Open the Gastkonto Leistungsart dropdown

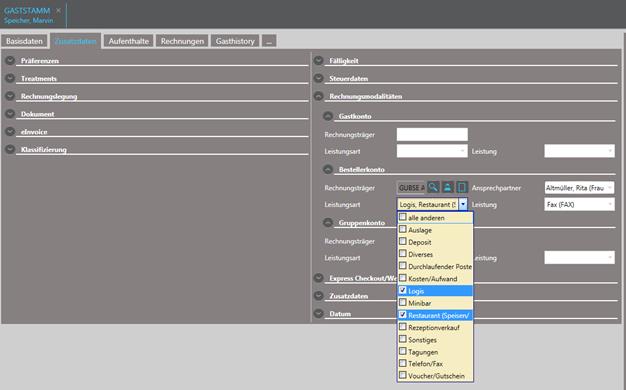point(432,151)
